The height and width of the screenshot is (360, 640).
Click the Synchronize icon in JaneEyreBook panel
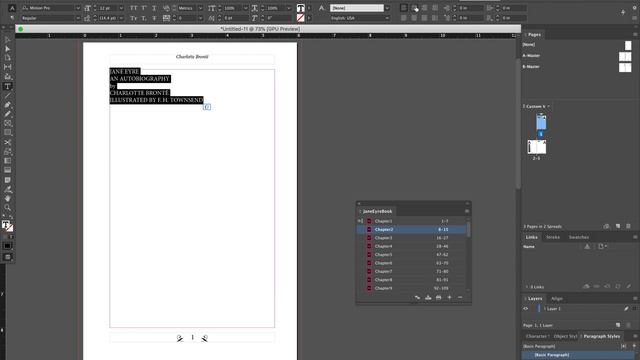(417, 298)
